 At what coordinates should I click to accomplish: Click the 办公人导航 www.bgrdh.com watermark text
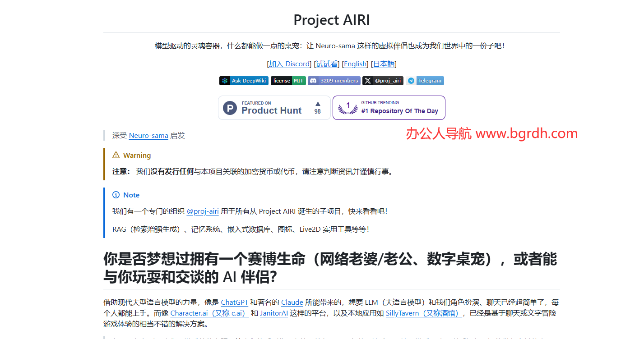491,133
